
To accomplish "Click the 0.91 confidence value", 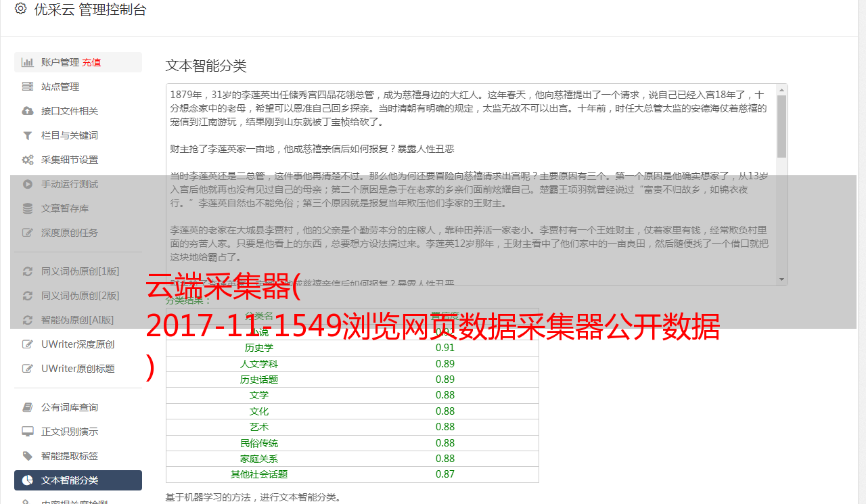I will pyautogui.click(x=445, y=348).
